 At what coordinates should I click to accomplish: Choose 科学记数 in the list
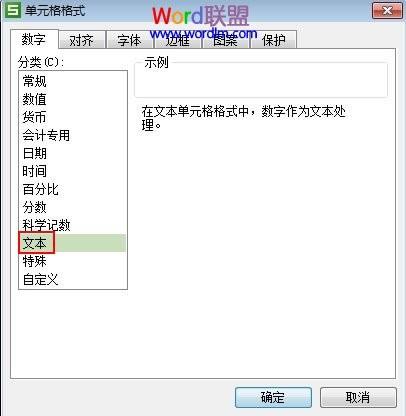point(73,225)
